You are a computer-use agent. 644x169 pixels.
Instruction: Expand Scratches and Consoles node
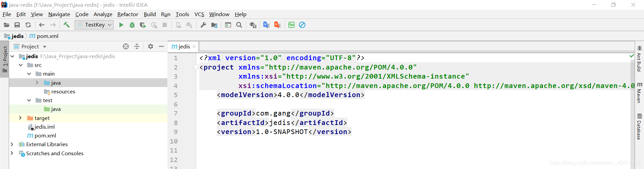click(x=12, y=153)
